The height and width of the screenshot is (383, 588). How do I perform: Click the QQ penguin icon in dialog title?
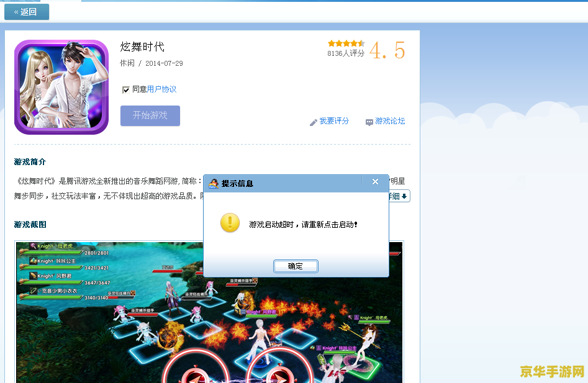(x=214, y=183)
